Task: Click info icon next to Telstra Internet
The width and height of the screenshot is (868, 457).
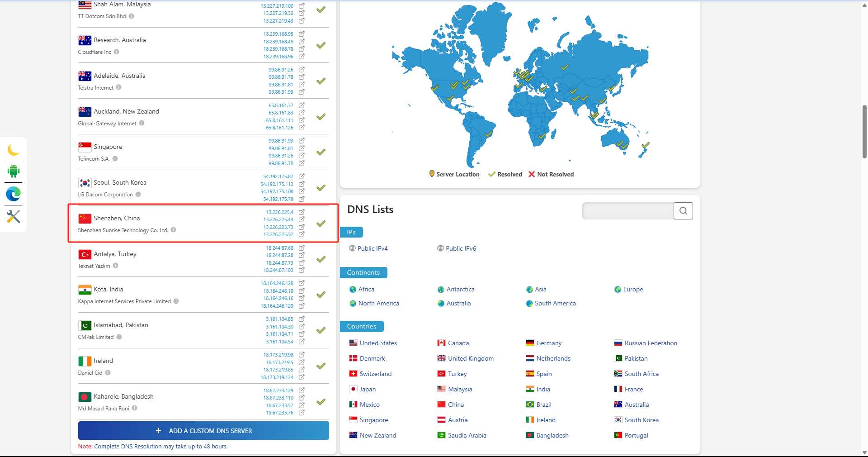Action: tap(119, 87)
